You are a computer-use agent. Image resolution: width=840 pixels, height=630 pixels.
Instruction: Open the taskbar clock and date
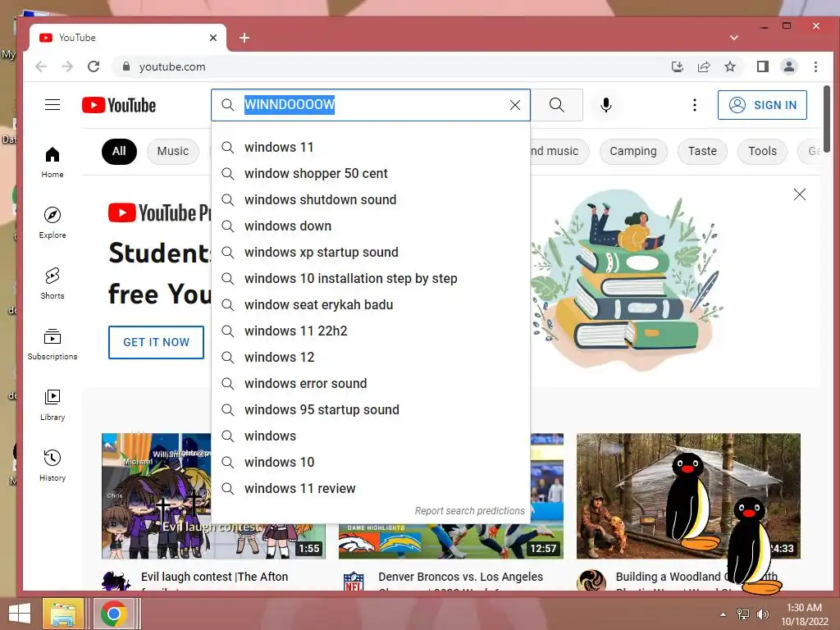click(x=804, y=614)
